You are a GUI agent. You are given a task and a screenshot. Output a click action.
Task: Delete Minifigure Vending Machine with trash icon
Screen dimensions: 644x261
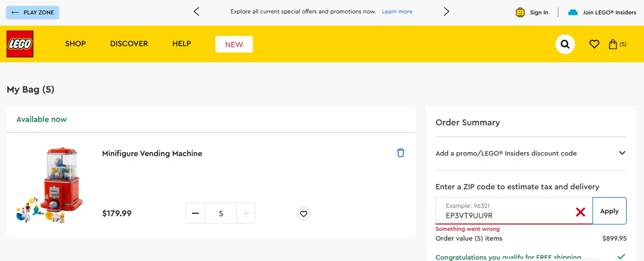[x=401, y=153]
